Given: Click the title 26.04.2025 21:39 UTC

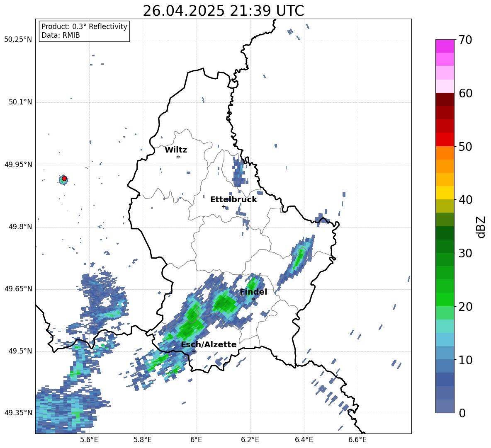Looking at the screenshot, I should [223, 11].
